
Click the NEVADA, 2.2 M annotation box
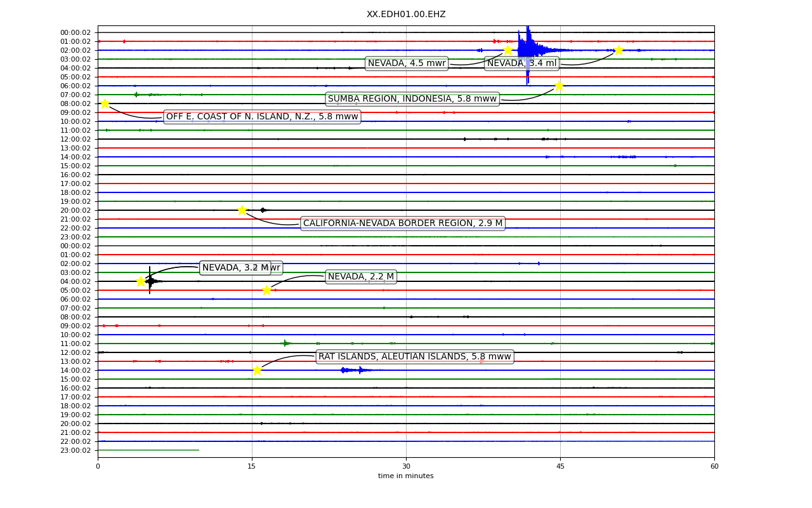point(361,276)
